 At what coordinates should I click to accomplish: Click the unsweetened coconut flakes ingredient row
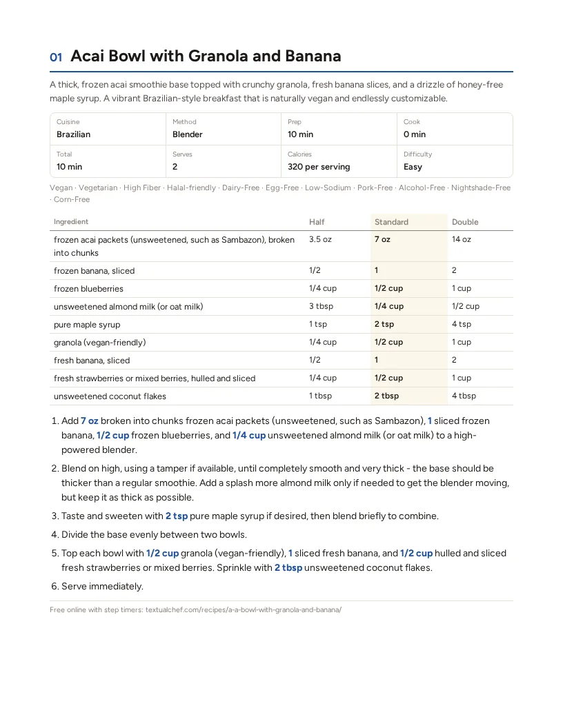(x=281, y=396)
